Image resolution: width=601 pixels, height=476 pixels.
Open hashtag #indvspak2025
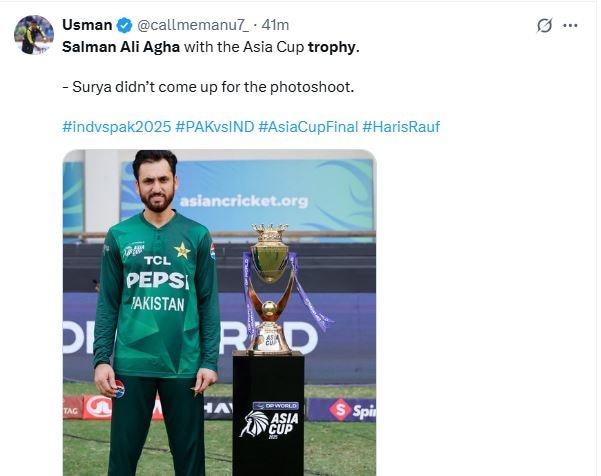click(x=116, y=127)
